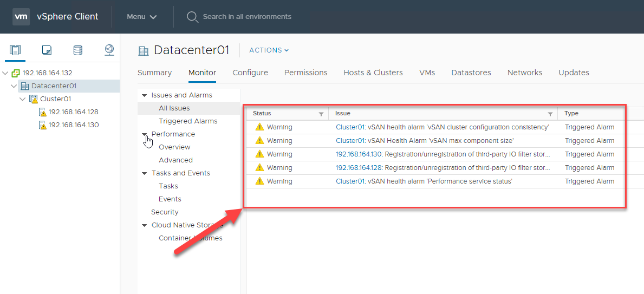Open the Updates tab

574,73
